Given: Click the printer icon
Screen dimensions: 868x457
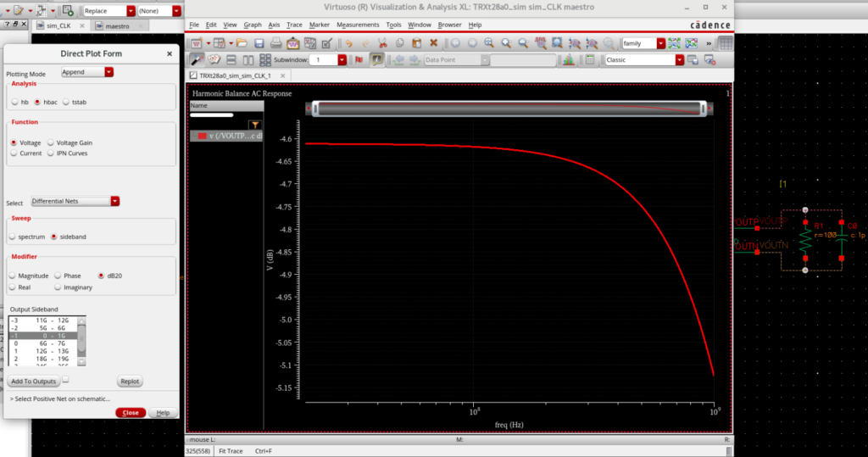Looking at the screenshot, I should tap(275, 43).
